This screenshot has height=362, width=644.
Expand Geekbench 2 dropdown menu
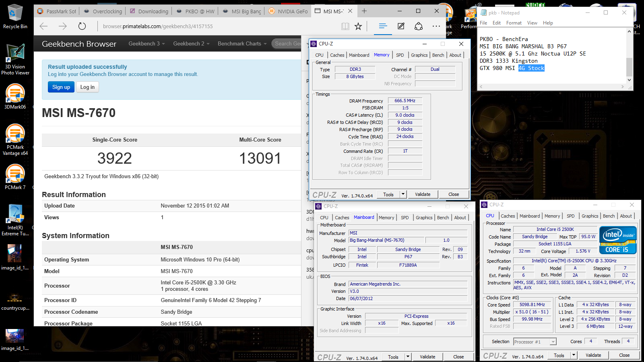tap(191, 43)
